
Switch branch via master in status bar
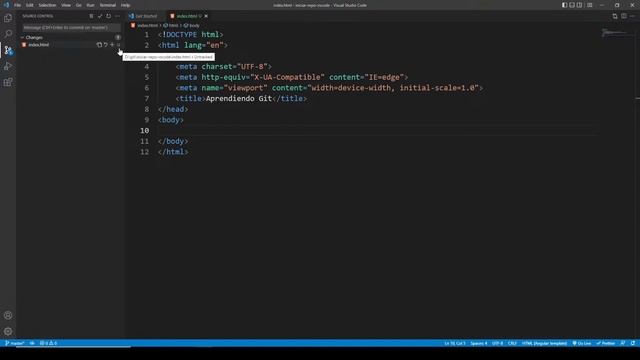tap(15, 343)
